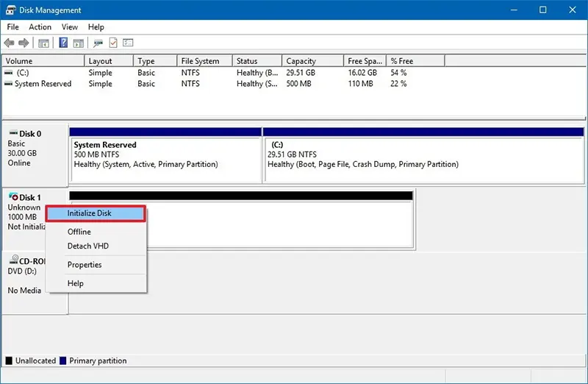Screen dimensions: 588x384
Task: Sort by the Capacity column header
Action: (313, 61)
